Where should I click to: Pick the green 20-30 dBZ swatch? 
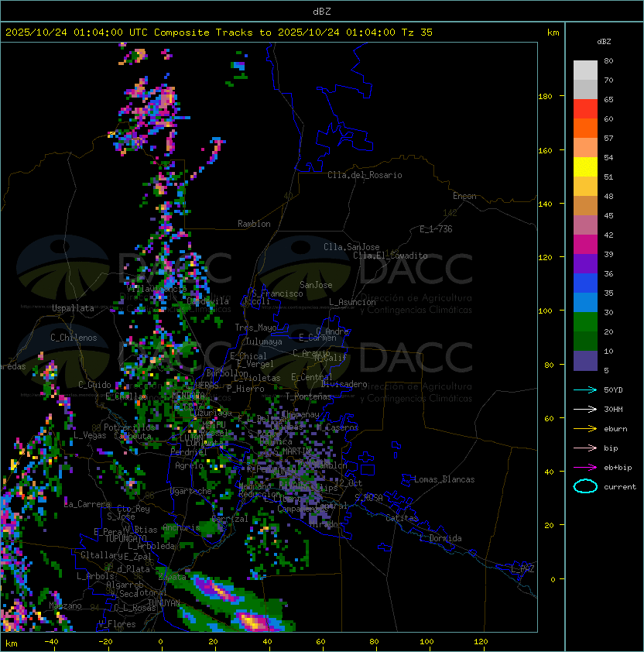(585, 322)
